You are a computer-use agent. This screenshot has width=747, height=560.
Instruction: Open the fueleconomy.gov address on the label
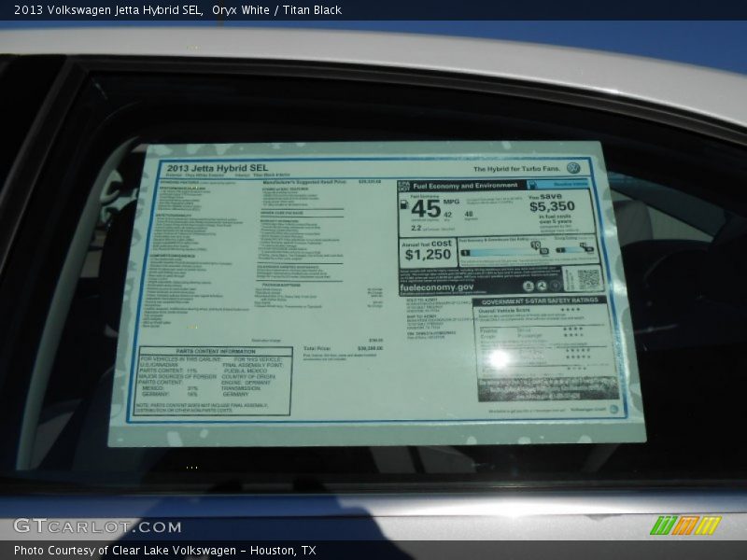pyautogui.click(x=437, y=287)
